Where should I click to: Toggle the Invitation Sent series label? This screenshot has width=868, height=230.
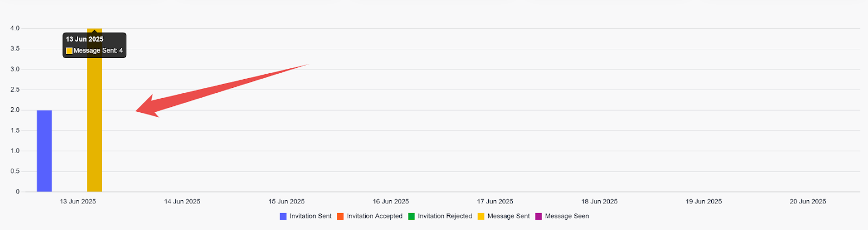[x=310, y=216]
